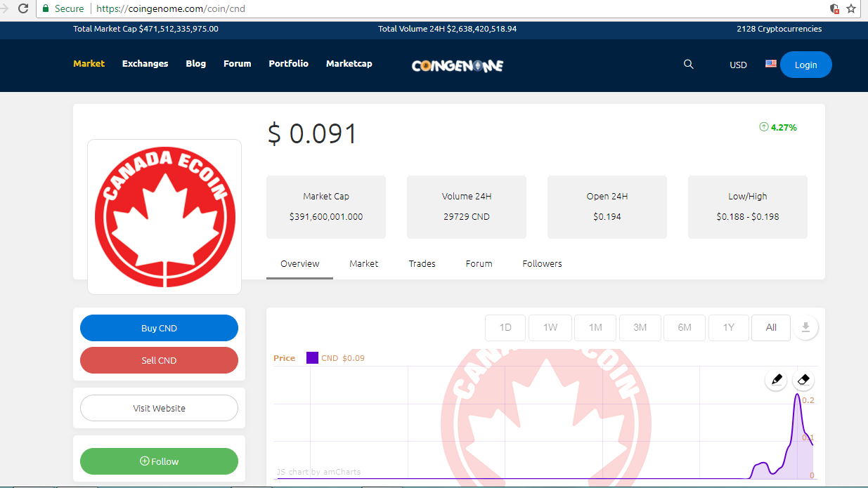
Task: Click the Open 24H stat card
Action: click(x=607, y=207)
